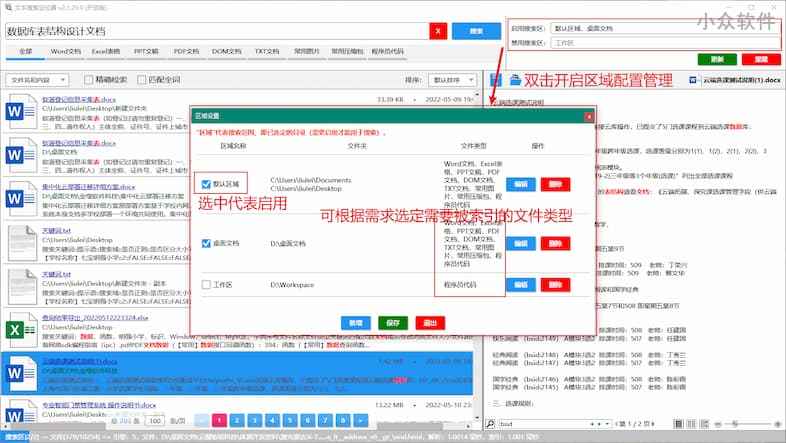Viewport: 786px width, 443px height.
Task: Click the red X clear-search button
Action: coord(437,31)
